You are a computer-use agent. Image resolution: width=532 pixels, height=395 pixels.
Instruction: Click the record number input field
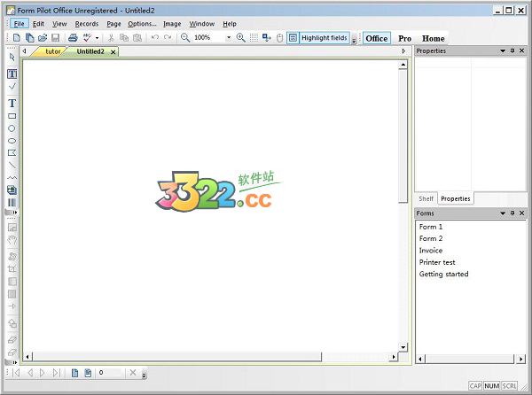click(110, 373)
